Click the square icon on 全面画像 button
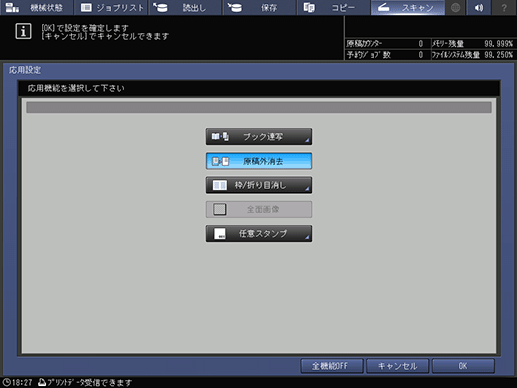 (x=220, y=209)
